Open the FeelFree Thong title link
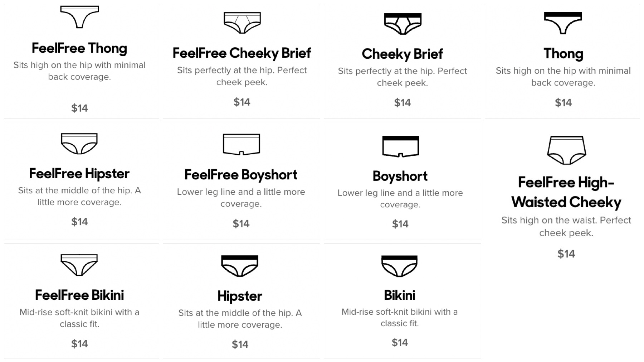 79,48
